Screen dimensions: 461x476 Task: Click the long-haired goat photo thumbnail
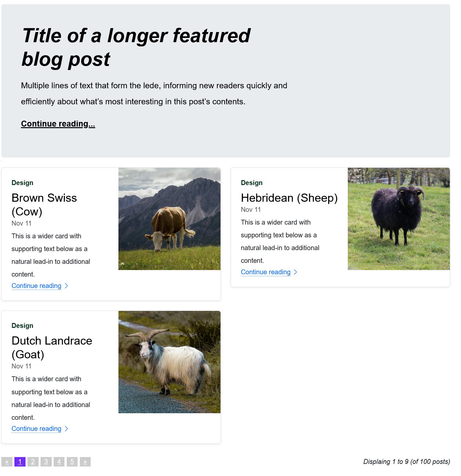(x=169, y=362)
